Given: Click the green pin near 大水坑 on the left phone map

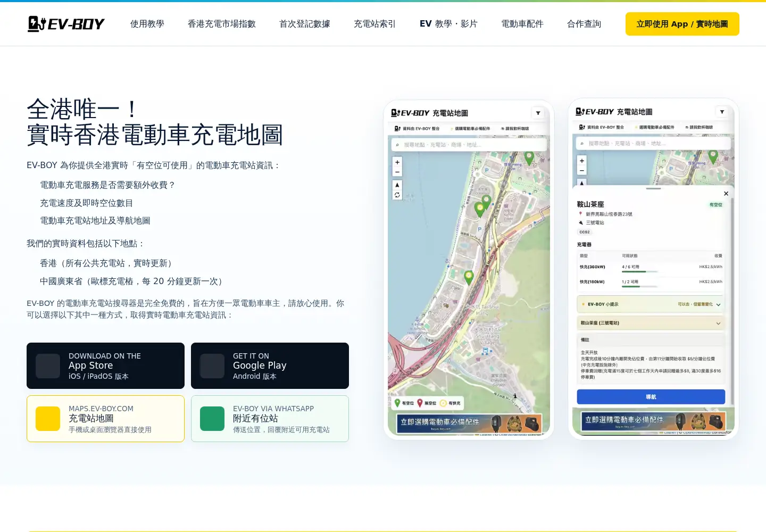Looking at the screenshot, I should pyautogui.click(x=469, y=277).
